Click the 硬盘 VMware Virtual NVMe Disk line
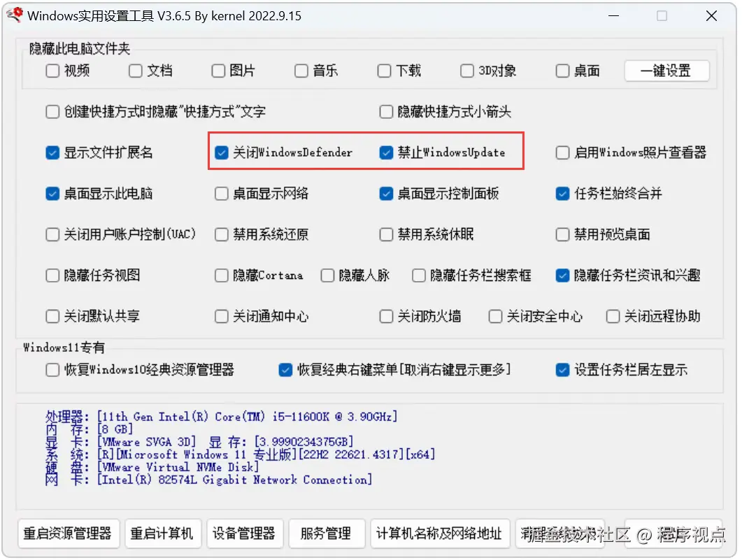 coord(152,467)
